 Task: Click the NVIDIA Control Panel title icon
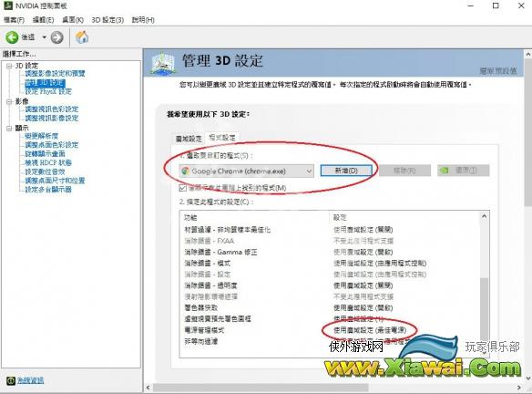click(7, 5)
